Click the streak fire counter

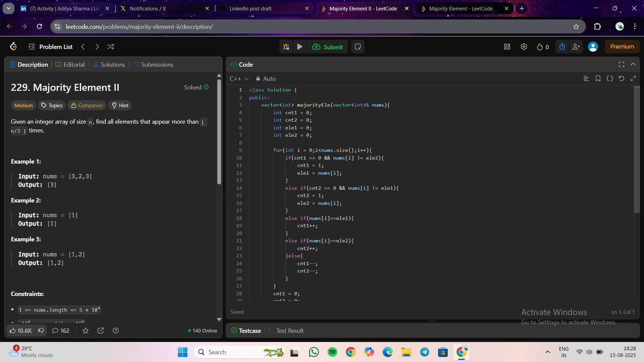543,47
